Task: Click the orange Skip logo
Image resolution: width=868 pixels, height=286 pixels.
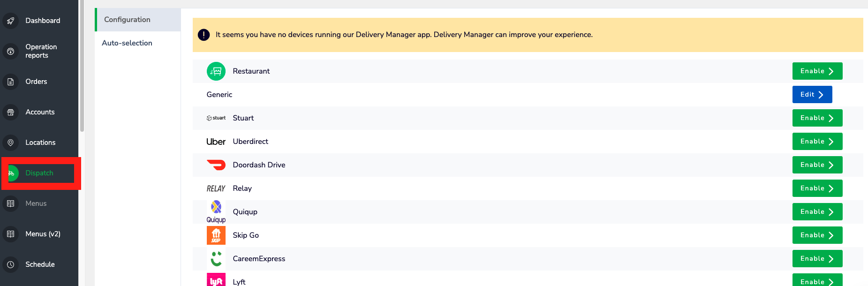Action: pos(216,235)
